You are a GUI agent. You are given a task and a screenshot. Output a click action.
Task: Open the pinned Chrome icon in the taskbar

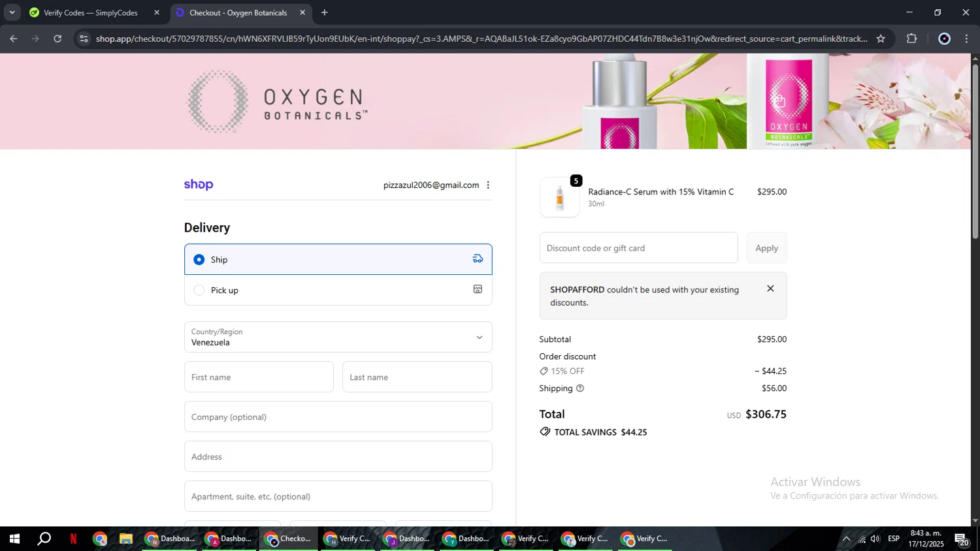(99, 539)
